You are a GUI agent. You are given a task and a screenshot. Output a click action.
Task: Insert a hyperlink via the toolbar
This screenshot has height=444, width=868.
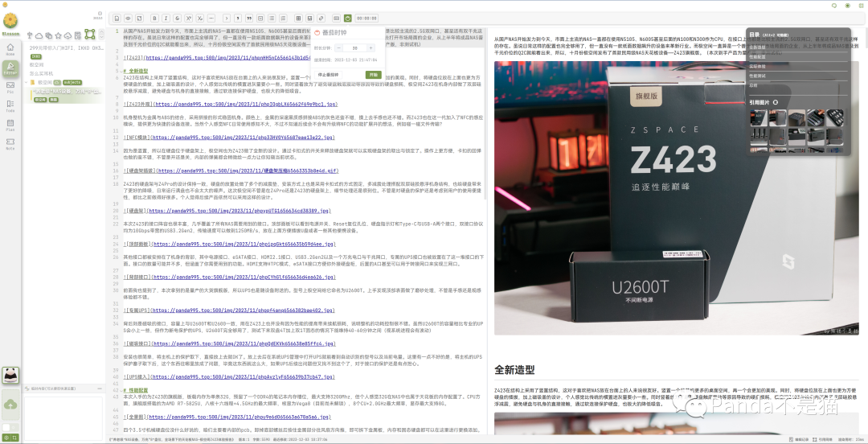click(321, 18)
